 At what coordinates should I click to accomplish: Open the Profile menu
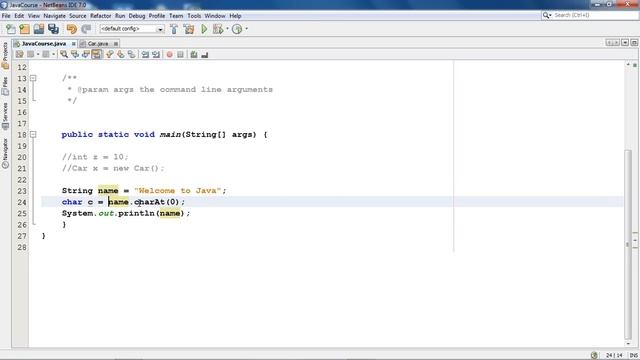coord(157,16)
